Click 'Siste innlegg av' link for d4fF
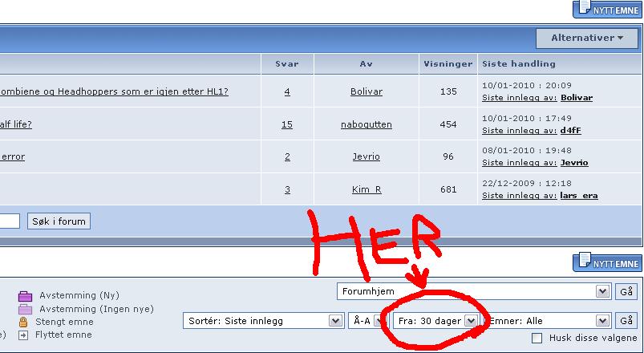 (520, 130)
